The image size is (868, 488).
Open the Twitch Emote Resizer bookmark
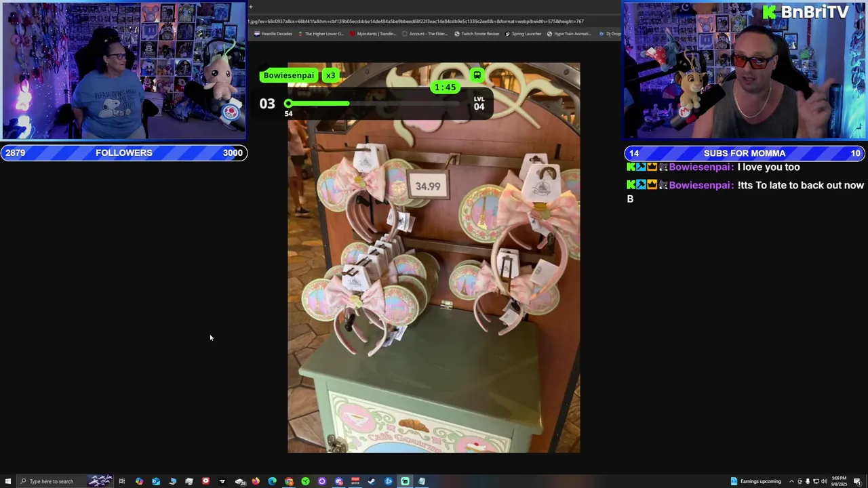[x=477, y=34]
